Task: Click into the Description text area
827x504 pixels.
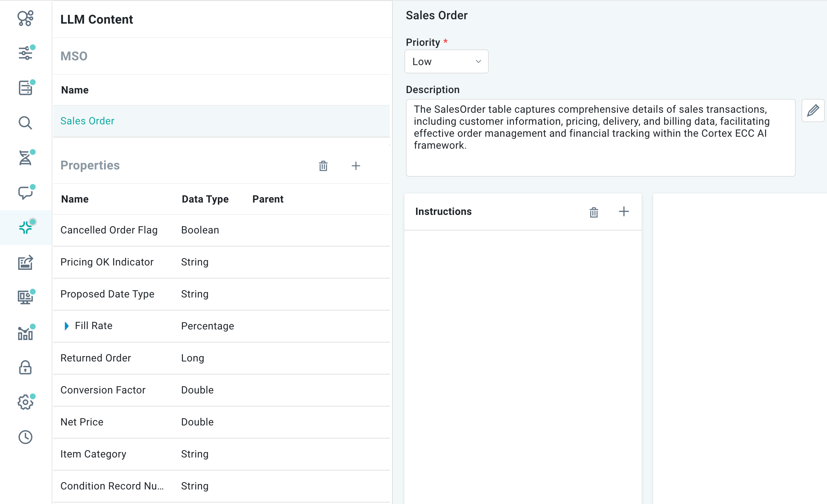Action: (601, 138)
